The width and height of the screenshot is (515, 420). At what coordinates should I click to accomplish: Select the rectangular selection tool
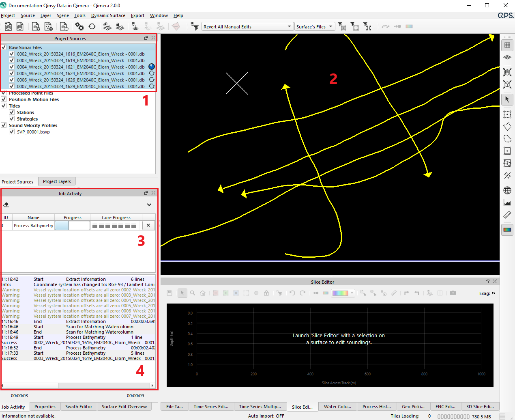(x=507, y=114)
